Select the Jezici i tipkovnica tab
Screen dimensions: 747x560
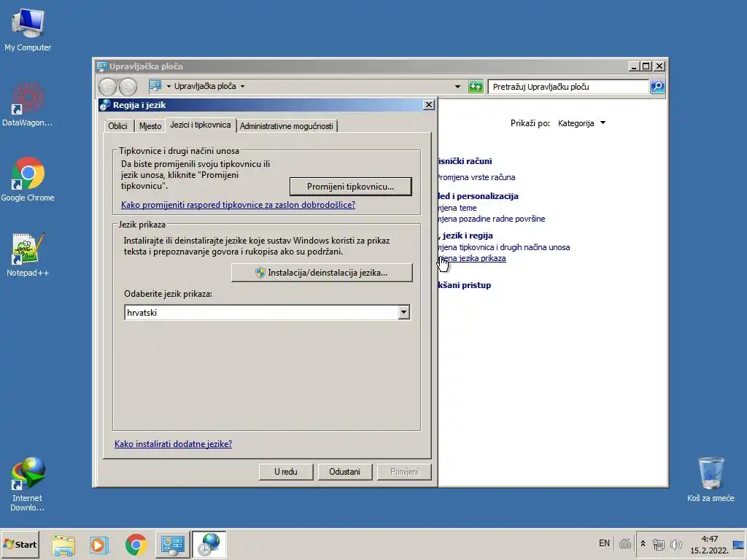(x=201, y=125)
